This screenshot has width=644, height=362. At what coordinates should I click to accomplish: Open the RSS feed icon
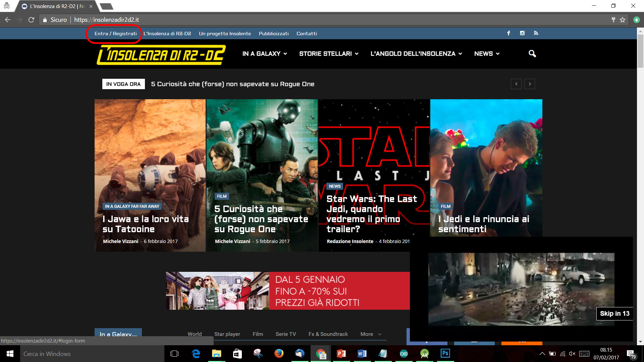[536, 33]
